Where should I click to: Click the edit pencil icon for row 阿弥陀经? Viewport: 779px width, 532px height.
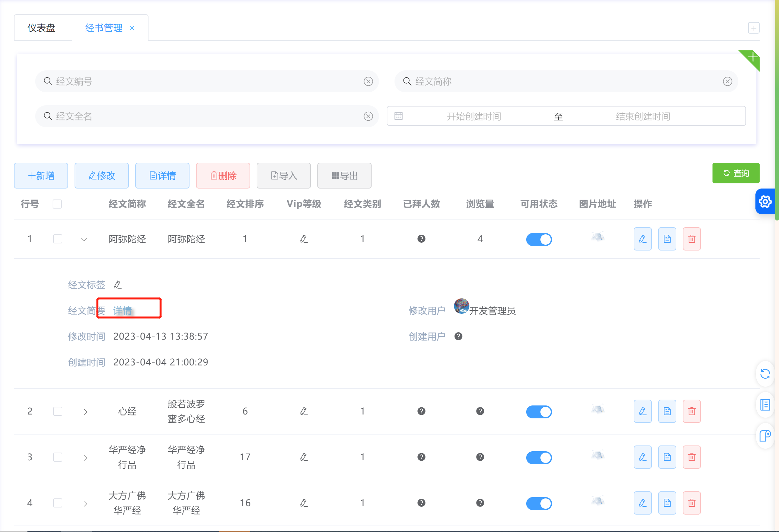coord(642,239)
